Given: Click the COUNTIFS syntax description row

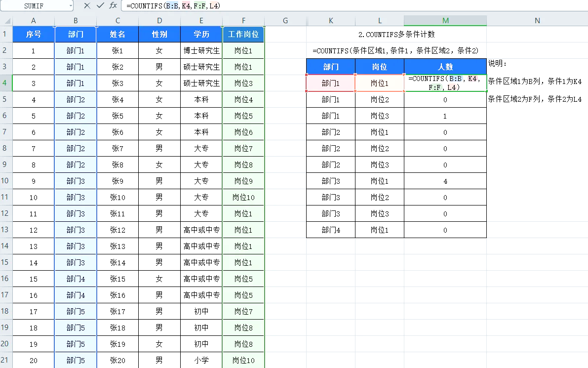Looking at the screenshot, I should [395, 51].
